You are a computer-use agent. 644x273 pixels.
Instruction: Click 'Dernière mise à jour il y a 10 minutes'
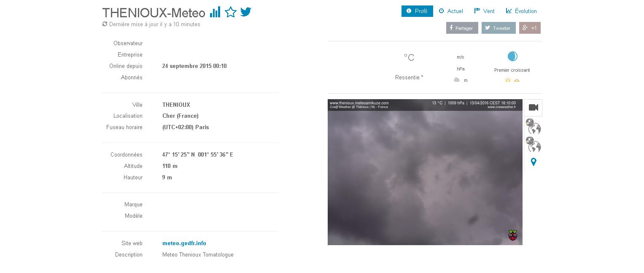coord(155,24)
